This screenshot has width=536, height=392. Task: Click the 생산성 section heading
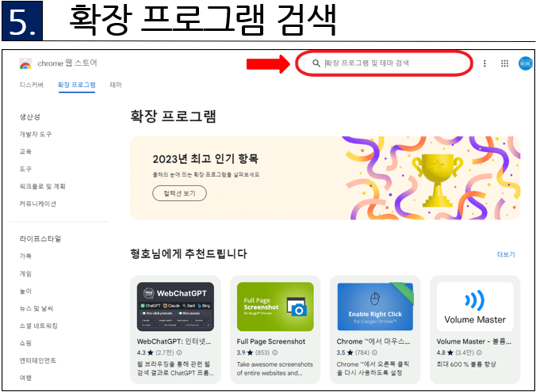pos(30,117)
